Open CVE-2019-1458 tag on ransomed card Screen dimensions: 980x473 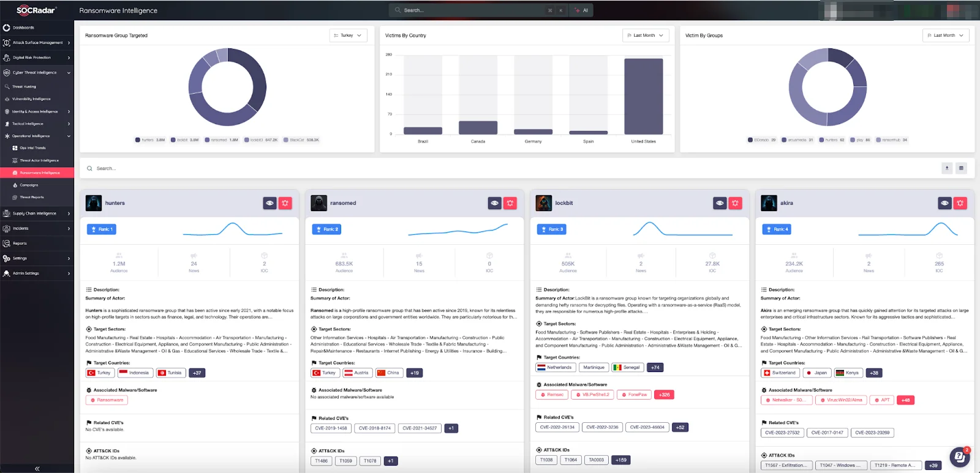click(x=331, y=428)
